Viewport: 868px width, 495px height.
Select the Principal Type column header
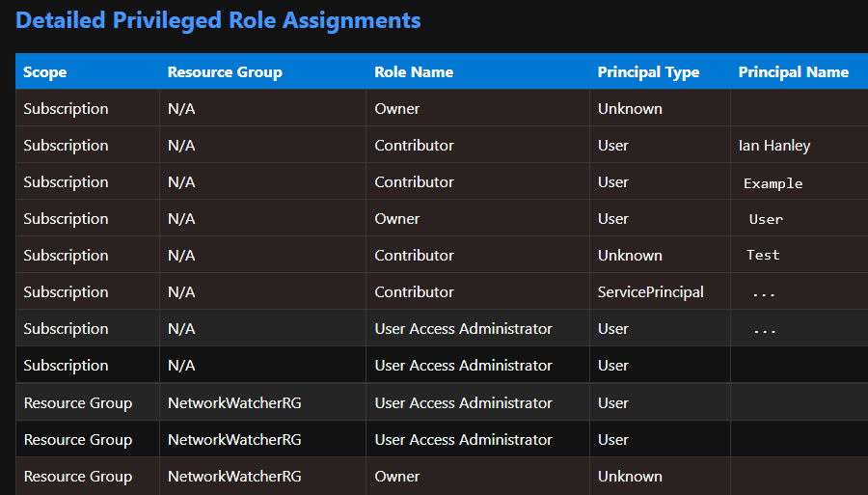pyautogui.click(x=648, y=72)
